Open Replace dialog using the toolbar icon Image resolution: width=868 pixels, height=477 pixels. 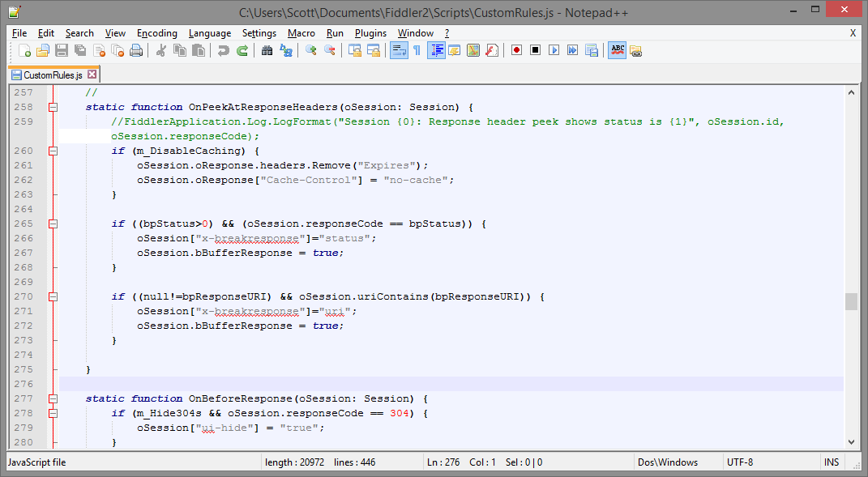[285, 51]
